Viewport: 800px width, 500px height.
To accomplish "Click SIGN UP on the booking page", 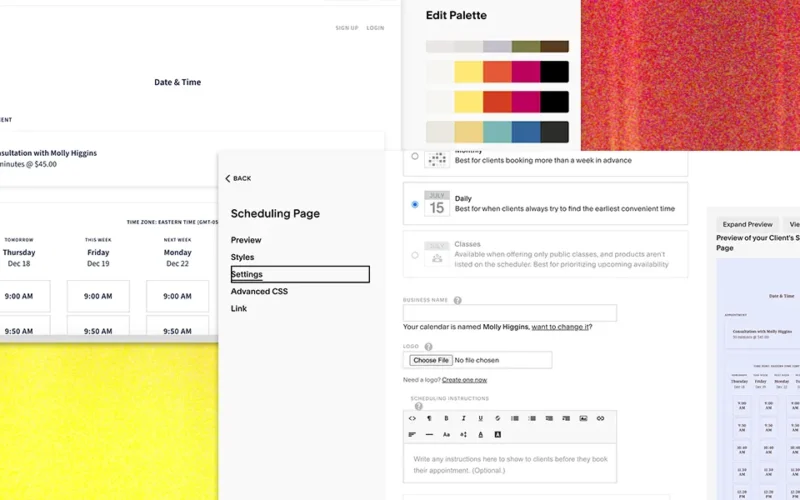I will (347, 28).
